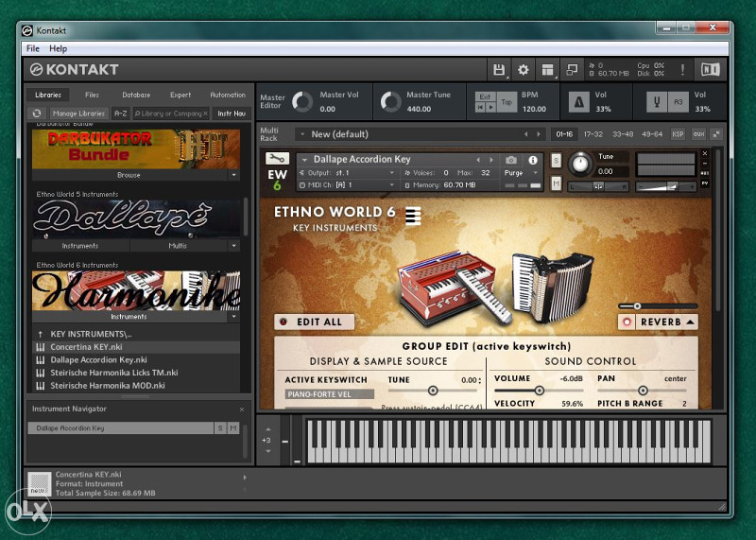The height and width of the screenshot is (540, 756).
Task: Toggle the aux sends button in rack header
Action: (x=698, y=134)
